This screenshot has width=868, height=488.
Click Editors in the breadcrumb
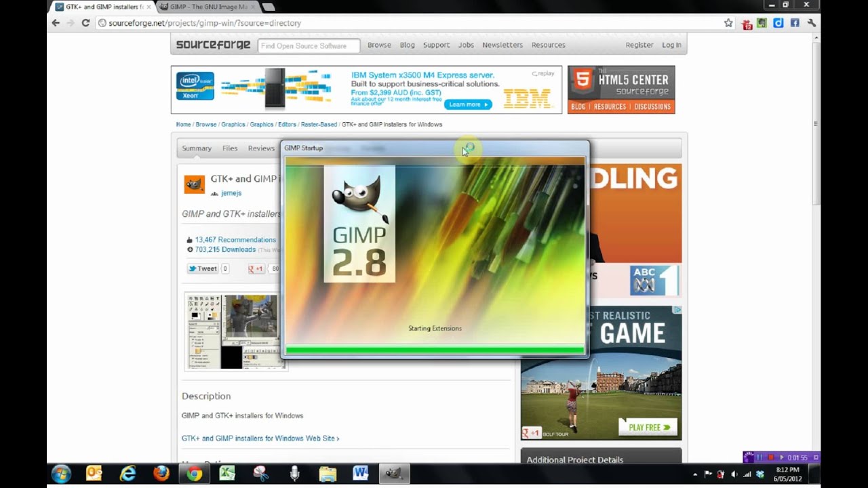point(287,125)
